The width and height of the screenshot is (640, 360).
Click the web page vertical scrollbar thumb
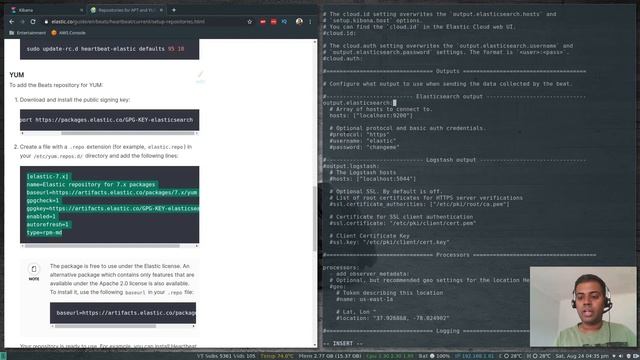tap(315, 218)
